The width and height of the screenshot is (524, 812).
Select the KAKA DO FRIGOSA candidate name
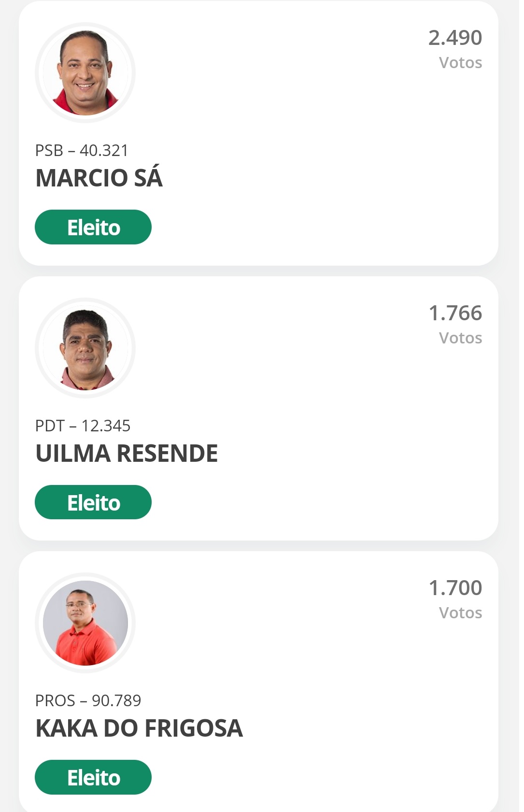(139, 728)
